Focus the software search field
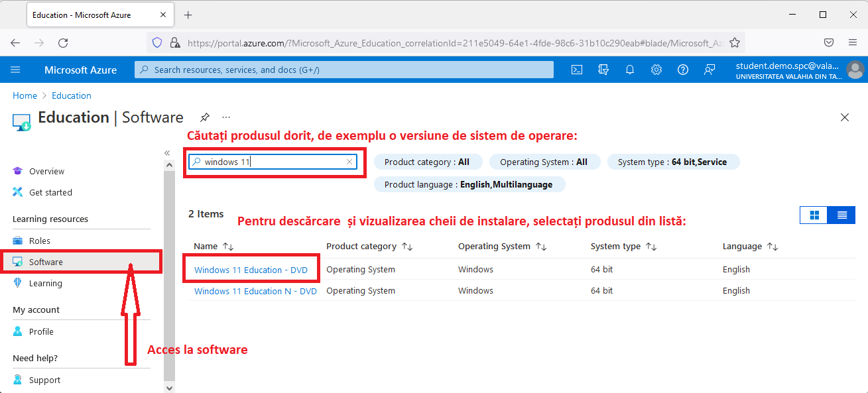The image size is (868, 393). coord(273,162)
